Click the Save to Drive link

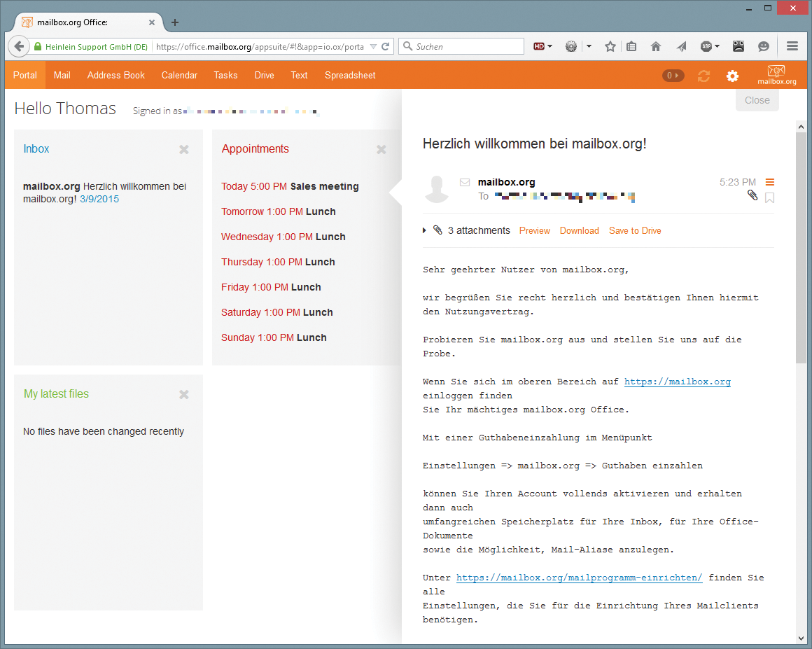(635, 230)
